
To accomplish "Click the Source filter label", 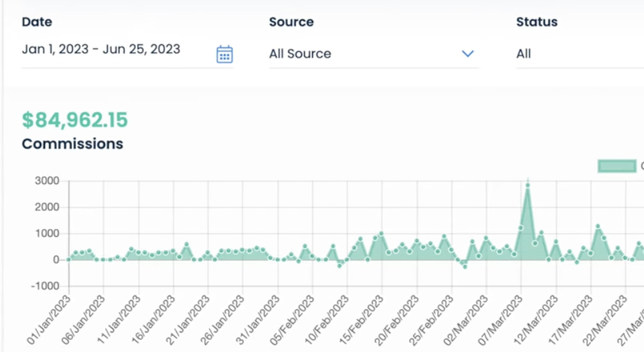I will point(291,22).
